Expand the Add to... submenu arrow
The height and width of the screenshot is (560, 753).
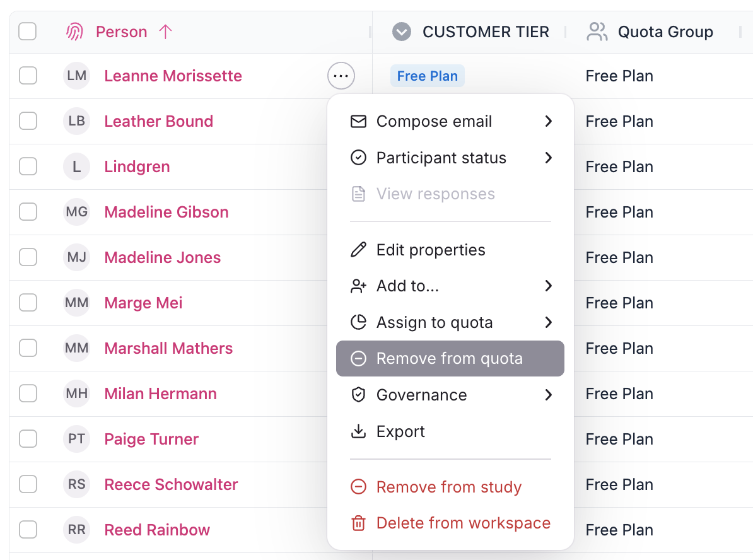(548, 286)
